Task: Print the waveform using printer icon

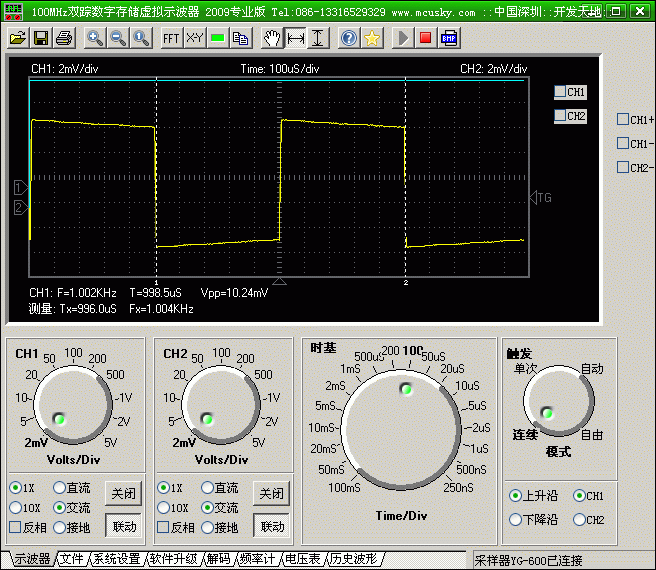Action: pos(64,39)
